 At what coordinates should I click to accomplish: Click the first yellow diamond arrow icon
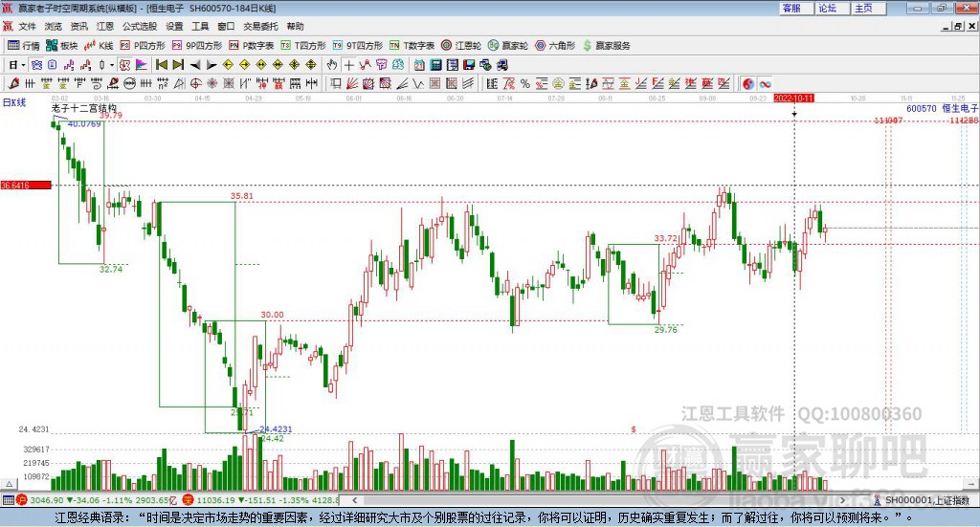click(228, 65)
